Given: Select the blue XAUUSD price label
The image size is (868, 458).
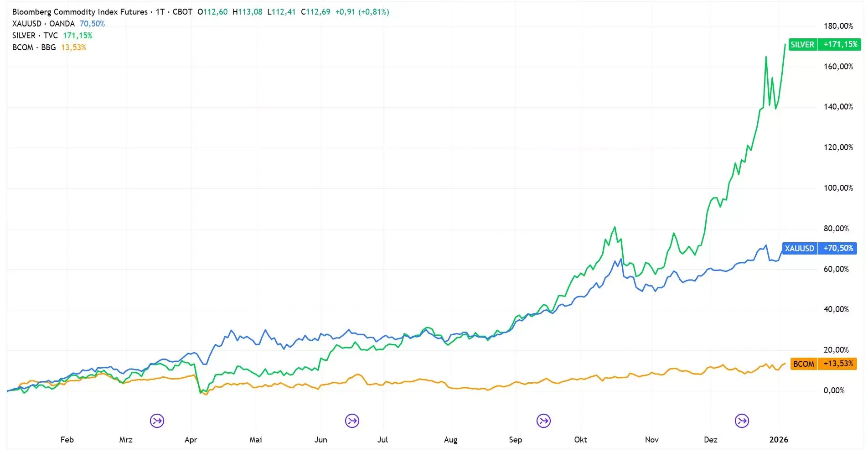Looking at the screenshot, I should click(819, 249).
